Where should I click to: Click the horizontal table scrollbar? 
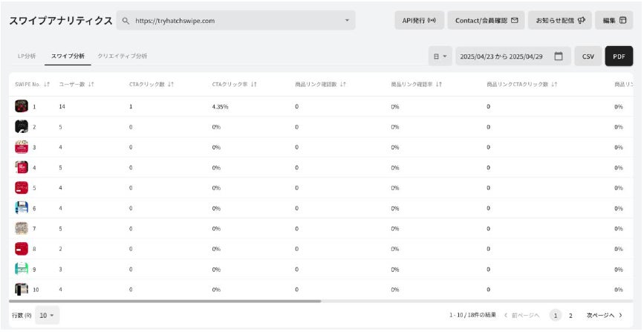coord(165,301)
